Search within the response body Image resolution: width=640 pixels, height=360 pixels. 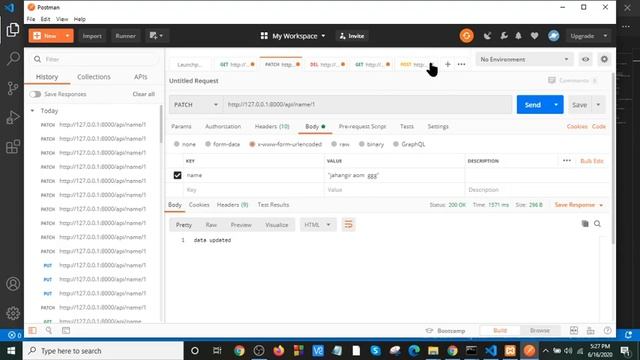[597, 224]
